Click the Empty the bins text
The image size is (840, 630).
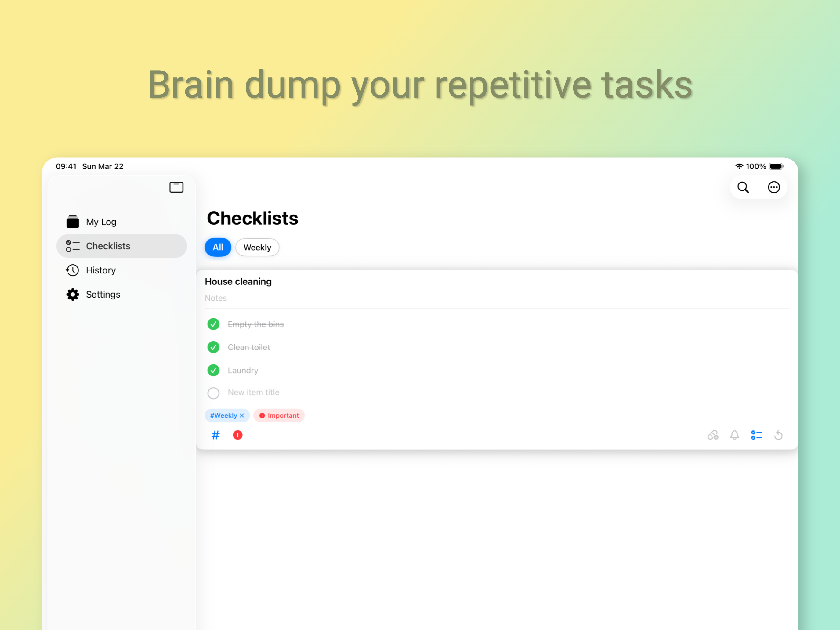coord(256,324)
